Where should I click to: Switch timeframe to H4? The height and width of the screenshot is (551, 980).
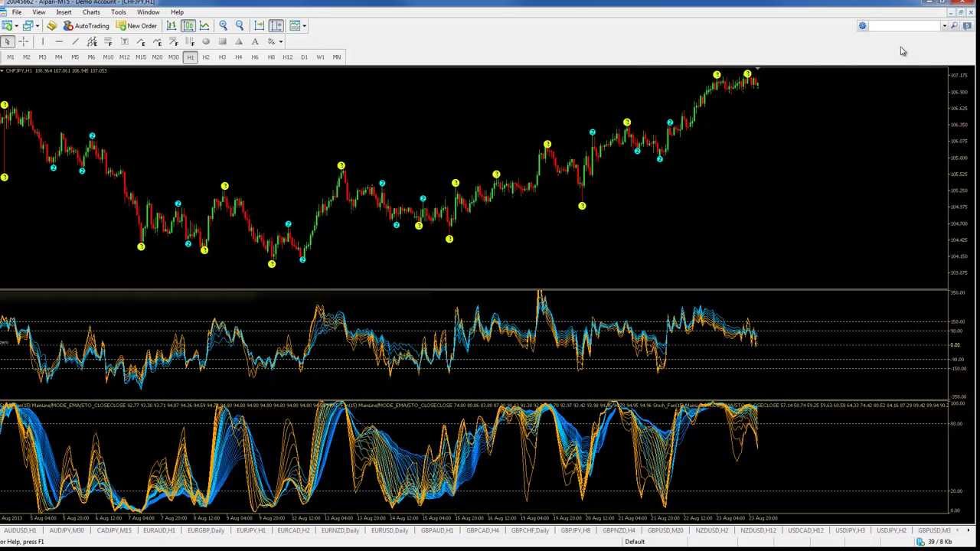click(238, 57)
